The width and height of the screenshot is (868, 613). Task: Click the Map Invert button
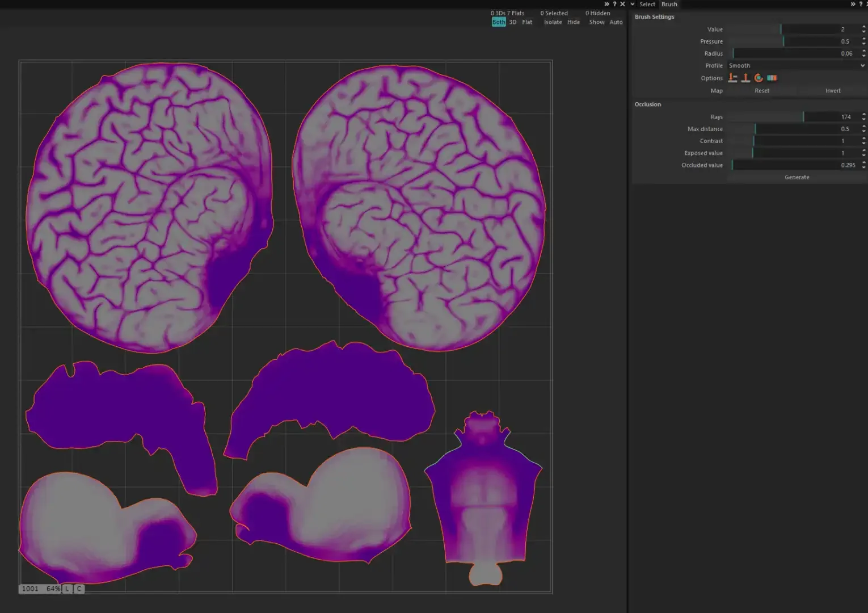(833, 91)
